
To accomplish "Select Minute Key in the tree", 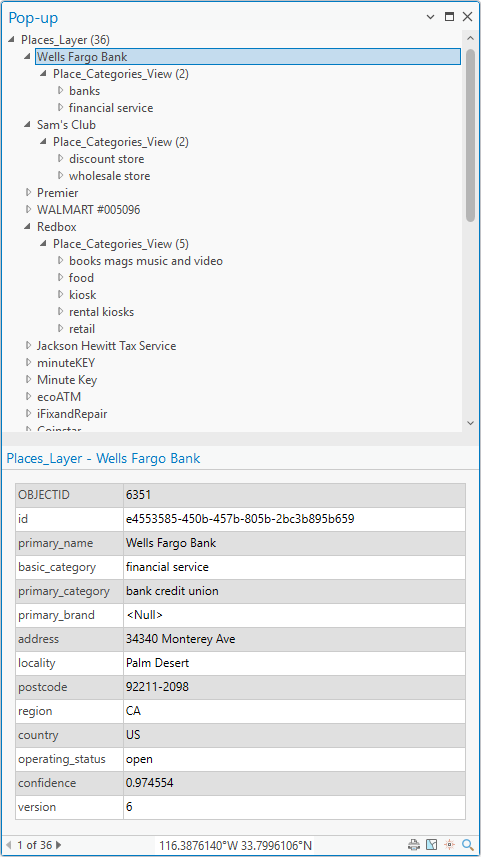I will [x=67, y=380].
